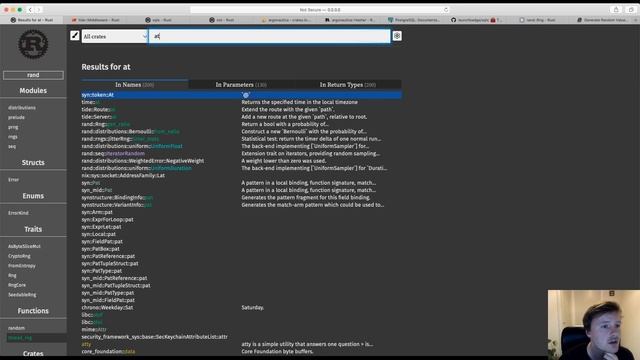The height and width of the screenshot is (360, 640).
Task: Open the theme picker brush icon
Action: tap(75, 36)
